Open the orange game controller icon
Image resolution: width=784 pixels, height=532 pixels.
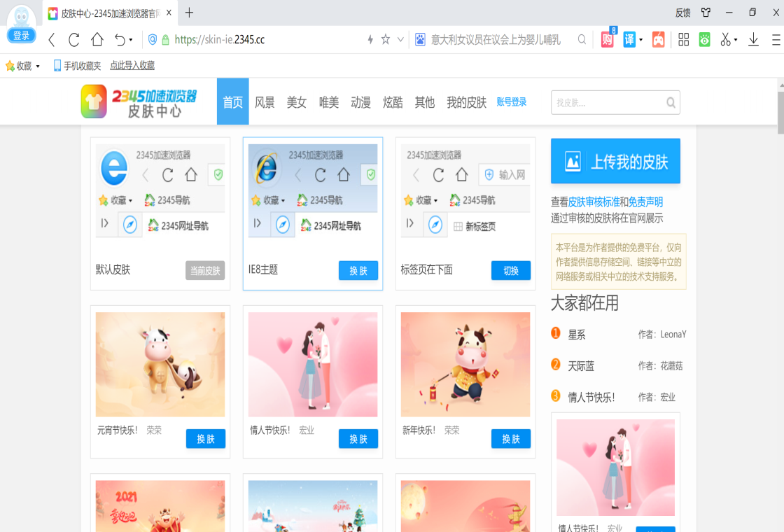click(x=659, y=39)
